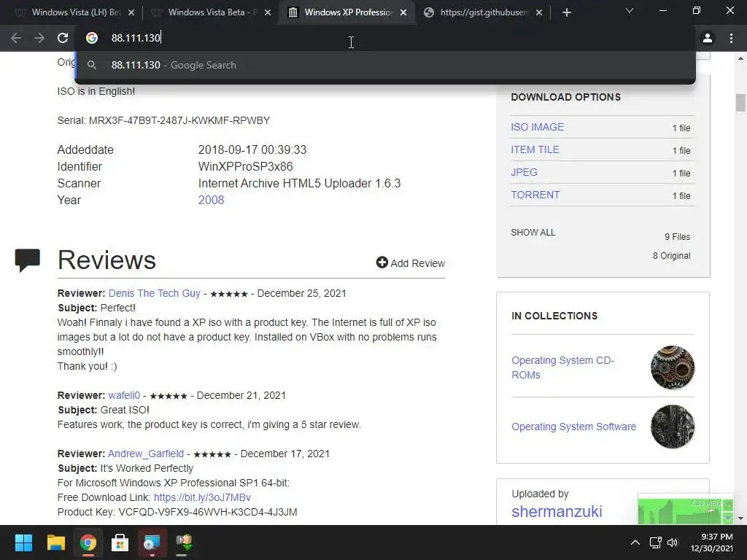Close the Windows Vista Beta tab
The height and width of the screenshot is (560, 747).
click(x=268, y=13)
